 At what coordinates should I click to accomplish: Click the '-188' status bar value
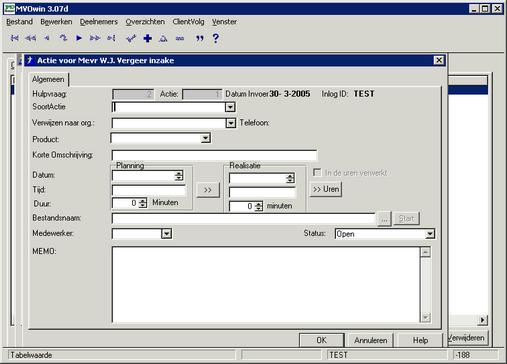(462, 355)
